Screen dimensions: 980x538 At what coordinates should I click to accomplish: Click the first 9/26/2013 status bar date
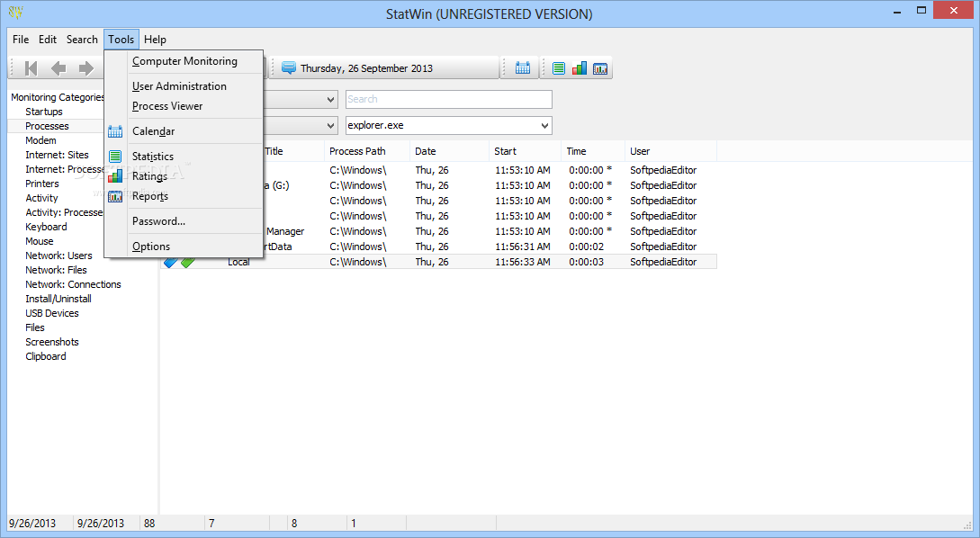[x=31, y=523]
